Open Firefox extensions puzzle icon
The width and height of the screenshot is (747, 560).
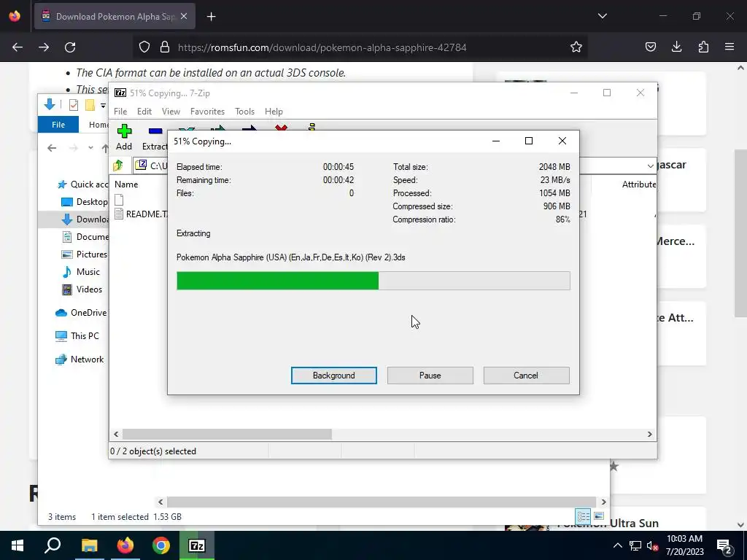point(703,47)
